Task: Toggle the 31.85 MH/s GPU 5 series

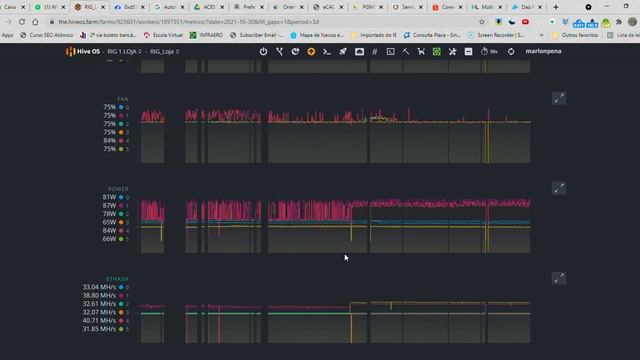Action: [106, 329]
